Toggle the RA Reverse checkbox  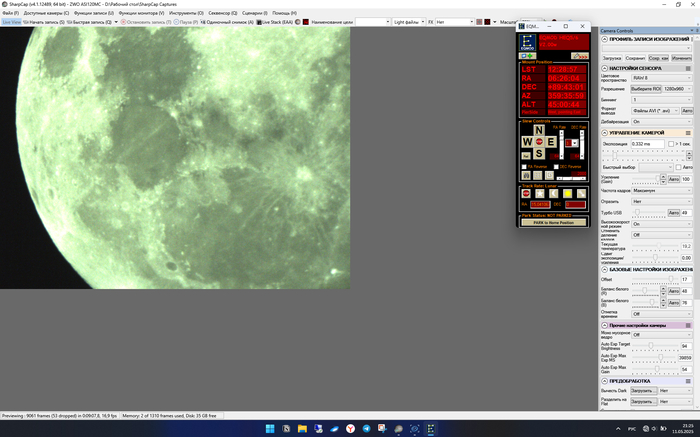[524, 166]
